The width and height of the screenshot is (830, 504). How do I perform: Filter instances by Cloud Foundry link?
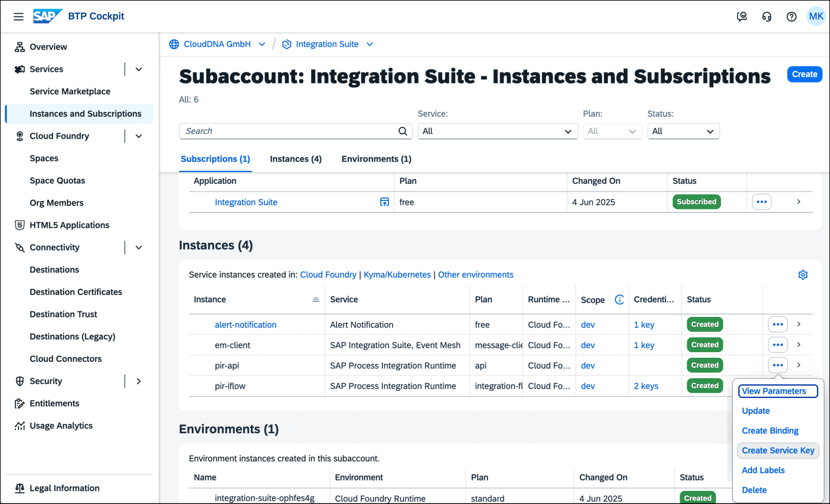(x=328, y=275)
